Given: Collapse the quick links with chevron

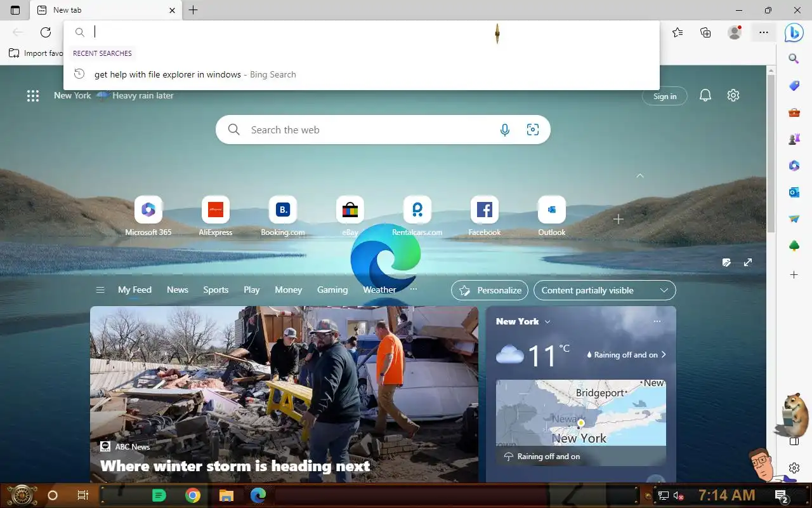Looking at the screenshot, I should click(640, 175).
